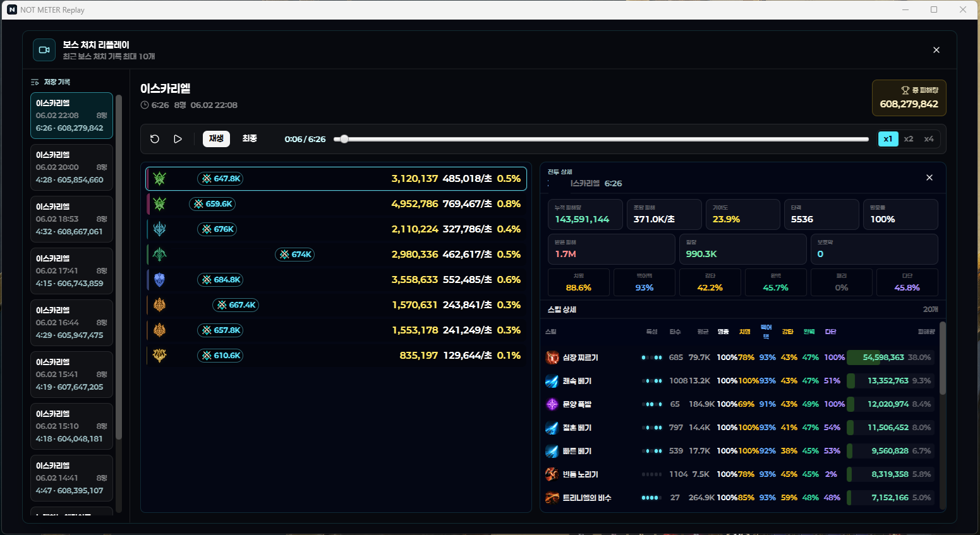Open the 06.02 18:53 saved record

tap(71, 219)
